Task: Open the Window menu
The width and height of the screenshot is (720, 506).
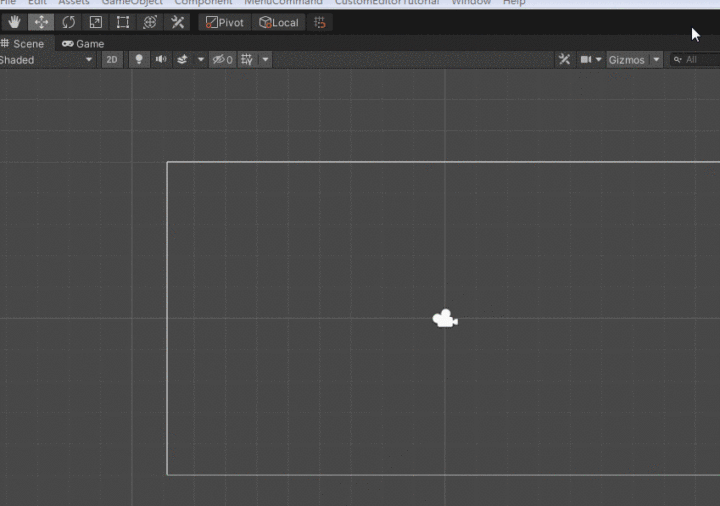Action: (471, 2)
